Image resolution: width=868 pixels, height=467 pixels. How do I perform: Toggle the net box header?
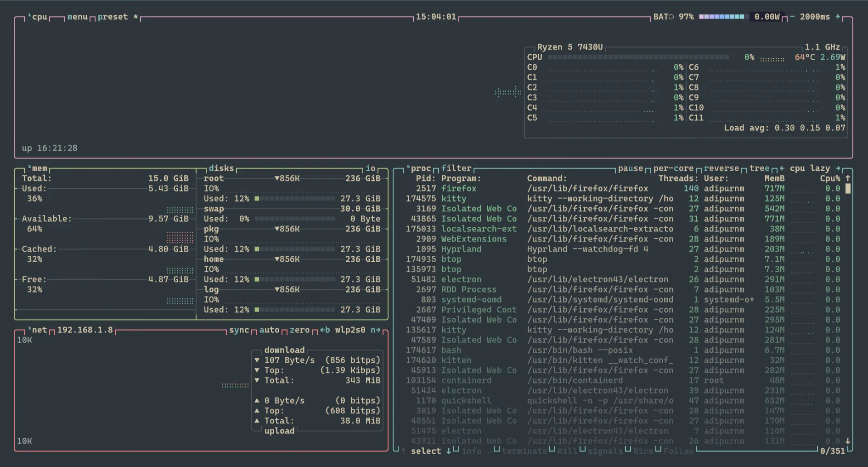[37, 330]
